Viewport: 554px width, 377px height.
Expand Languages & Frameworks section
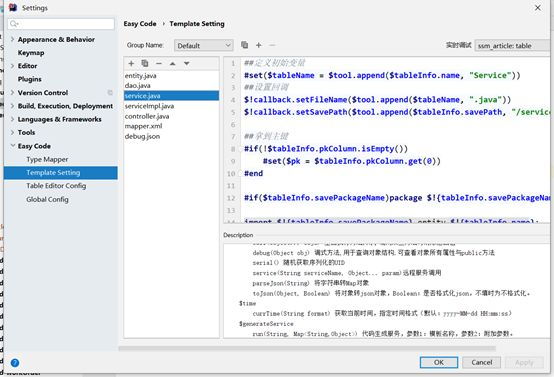(12, 119)
